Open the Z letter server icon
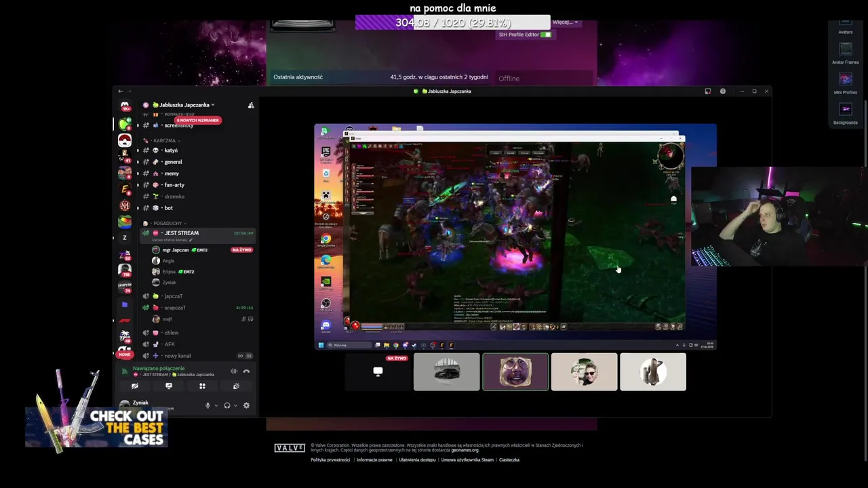The height and width of the screenshot is (488, 868). 125,238
